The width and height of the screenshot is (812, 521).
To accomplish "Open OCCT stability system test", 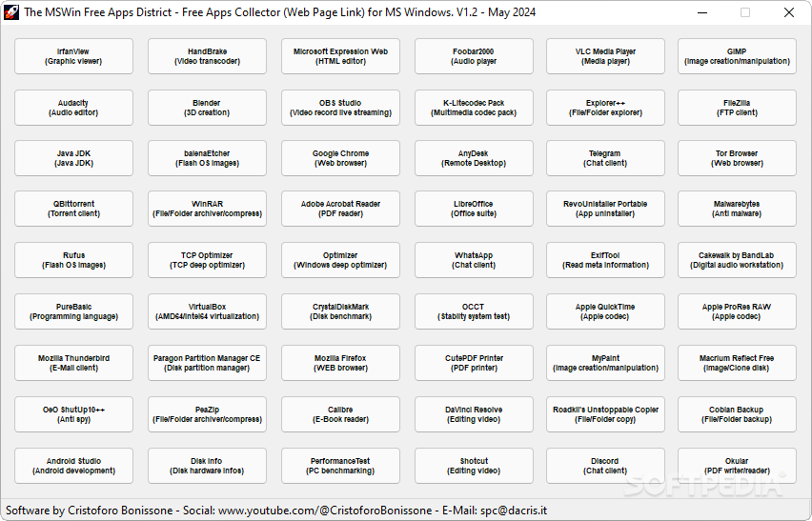I will pos(474,311).
